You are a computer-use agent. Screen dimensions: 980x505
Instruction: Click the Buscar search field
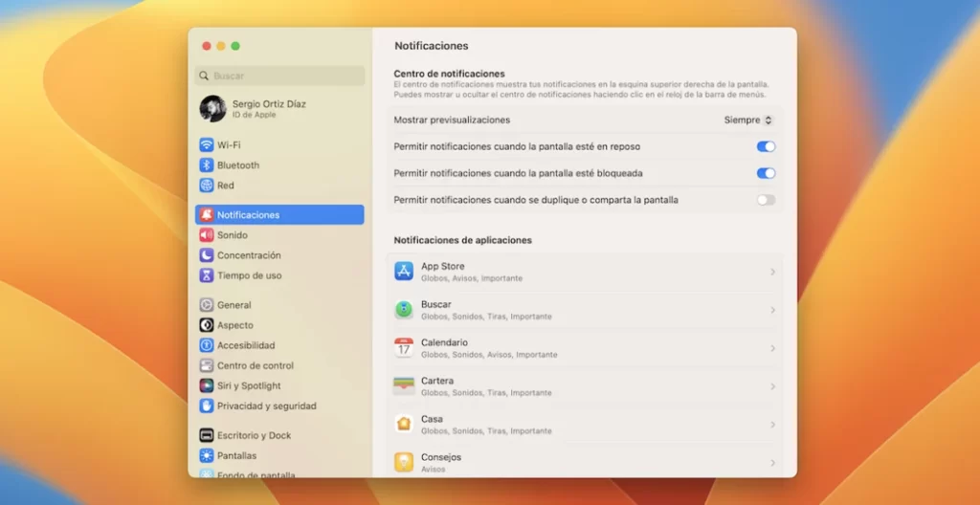(x=279, y=76)
